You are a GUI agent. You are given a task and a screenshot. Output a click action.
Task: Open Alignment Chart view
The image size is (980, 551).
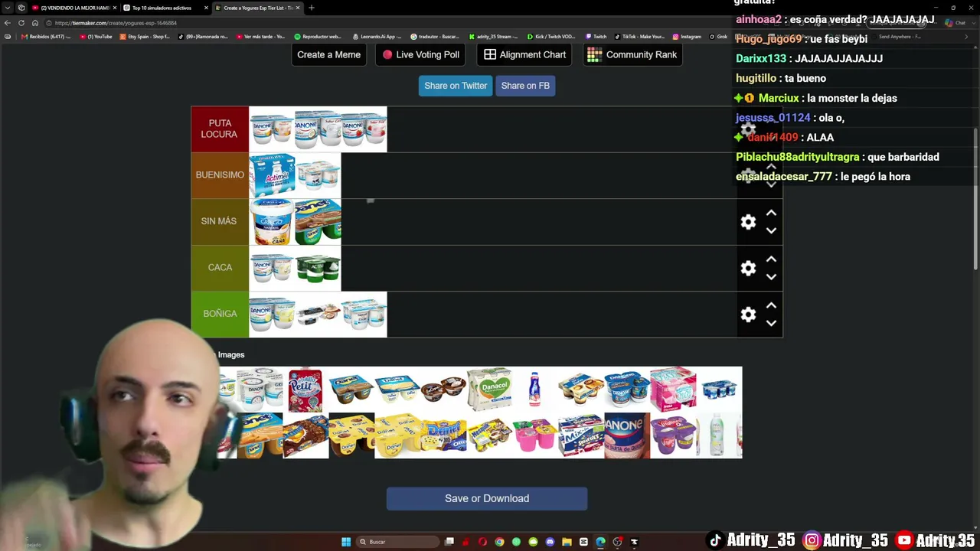pos(525,55)
